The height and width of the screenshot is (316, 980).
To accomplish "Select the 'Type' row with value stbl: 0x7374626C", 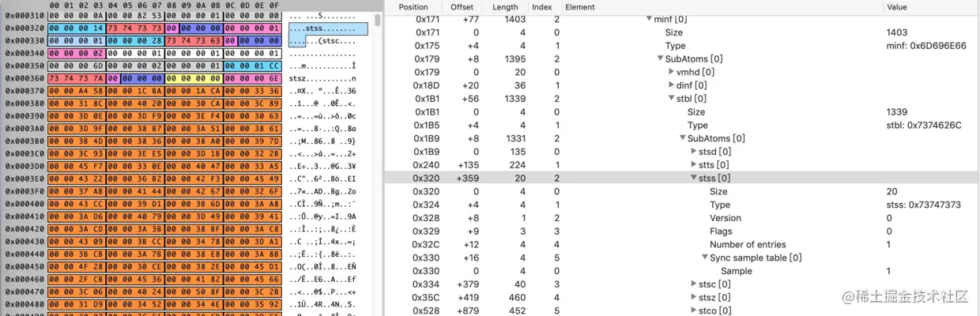I will (x=681, y=125).
